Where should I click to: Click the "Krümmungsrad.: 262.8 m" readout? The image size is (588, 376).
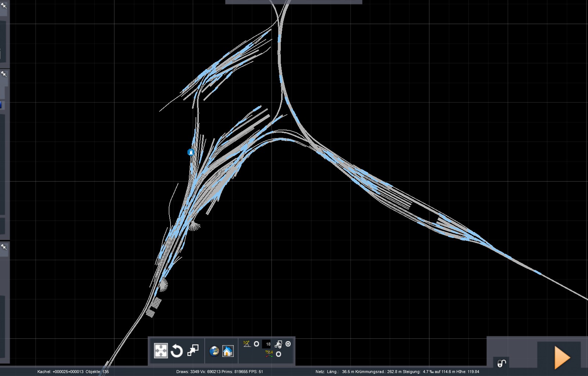(x=377, y=372)
